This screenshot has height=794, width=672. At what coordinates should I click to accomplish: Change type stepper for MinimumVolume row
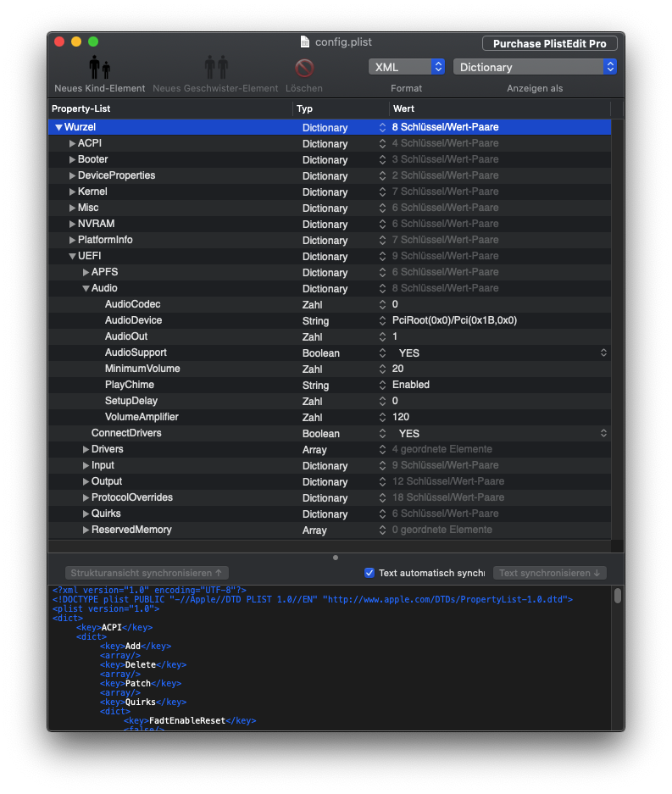click(x=382, y=369)
